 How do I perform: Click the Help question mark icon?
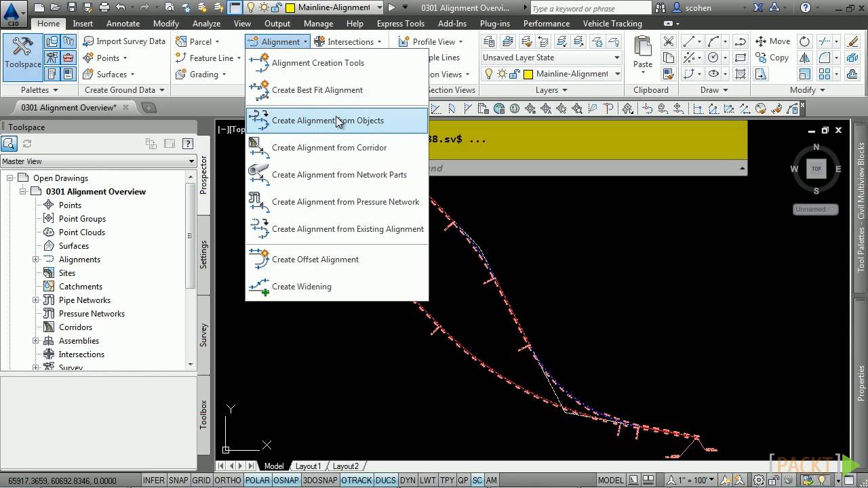coord(805,7)
